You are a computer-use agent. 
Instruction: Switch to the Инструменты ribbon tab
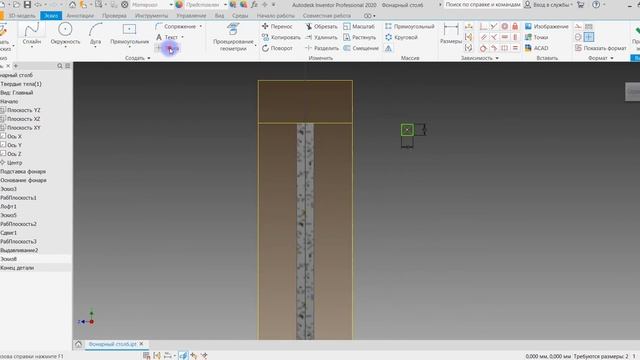[x=151, y=16]
